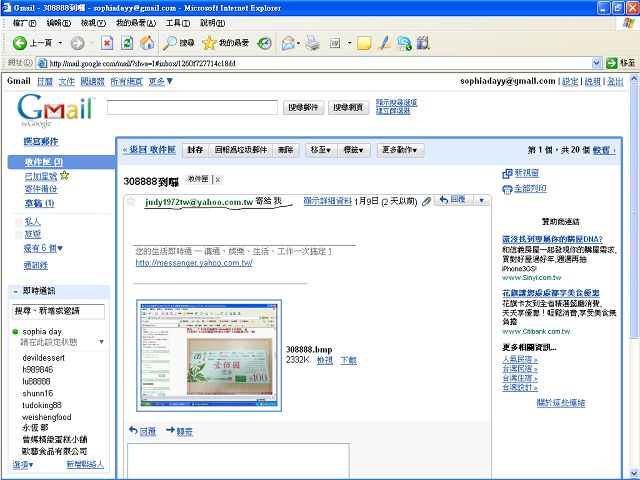Open the top bar More dropdown
Image resolution: width=640 pixels, height=480 pixels.
coord(161,82)
